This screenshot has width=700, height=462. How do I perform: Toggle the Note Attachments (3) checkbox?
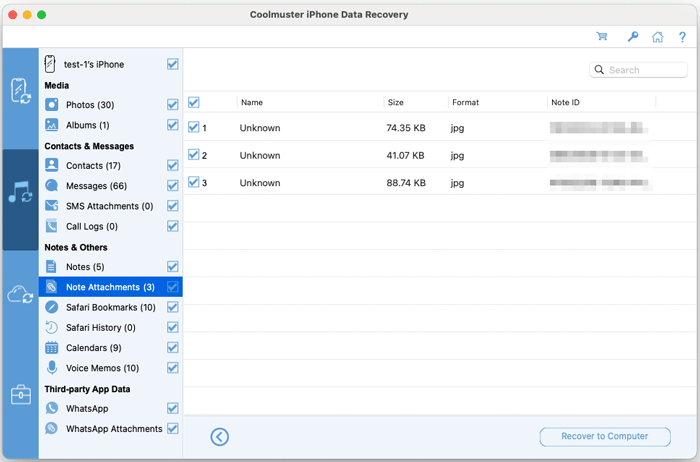[173, 287]
